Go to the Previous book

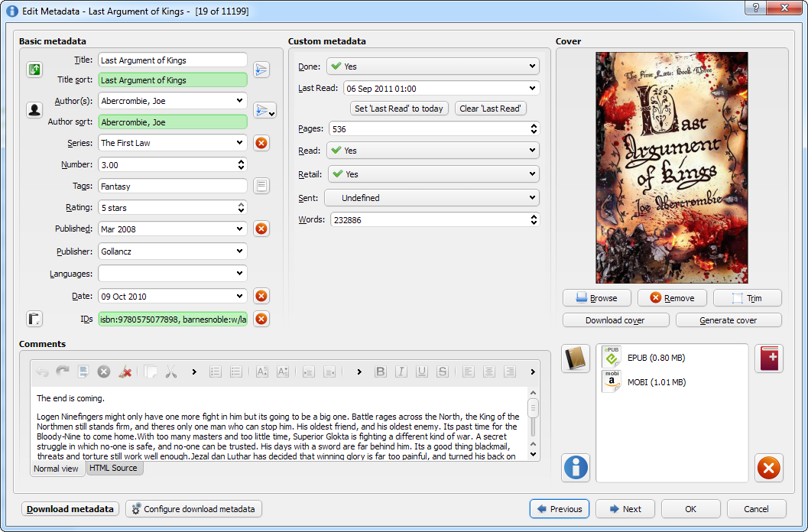(559, 509)
